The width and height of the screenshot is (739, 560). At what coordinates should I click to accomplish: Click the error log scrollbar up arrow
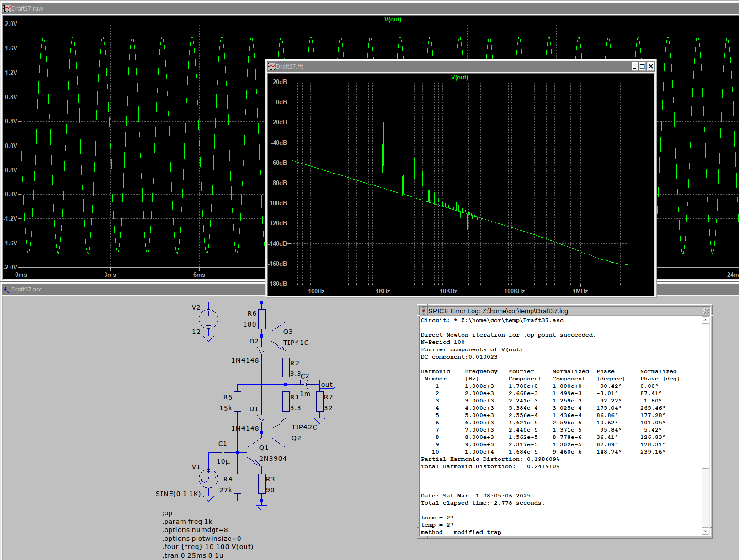click(705, 320)
